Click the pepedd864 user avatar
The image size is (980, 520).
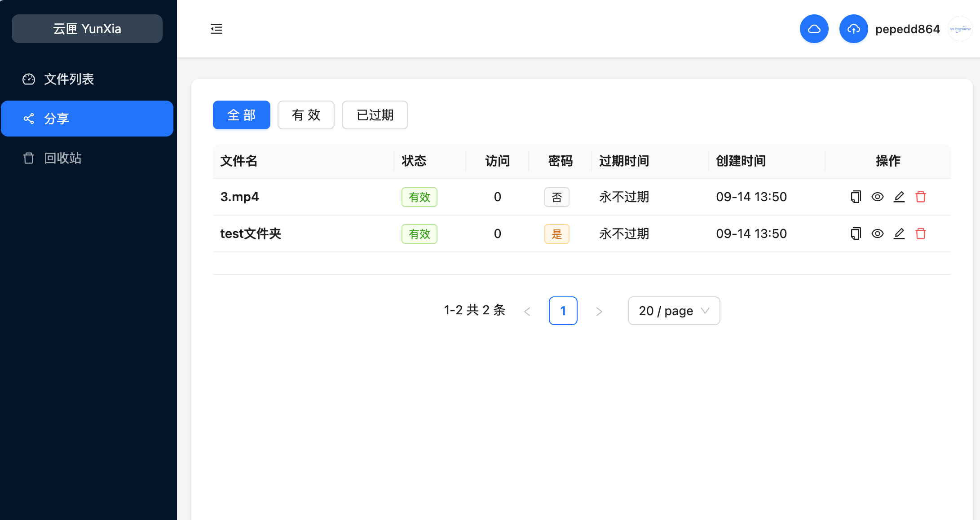pyautogui.click(x=959, y=29)
